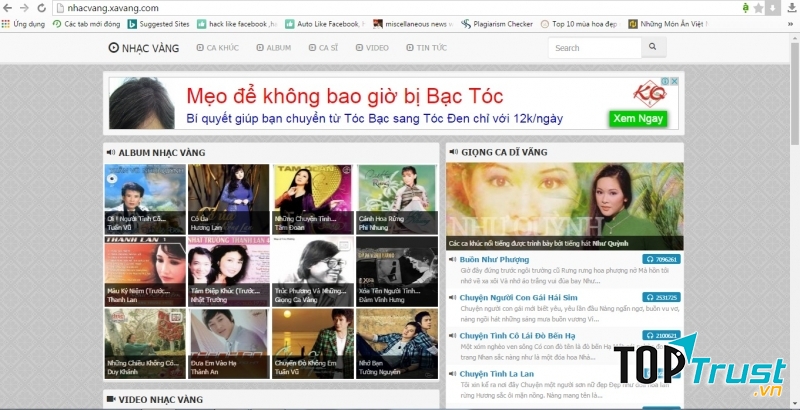Click the Search text field

tap(595, 48)
